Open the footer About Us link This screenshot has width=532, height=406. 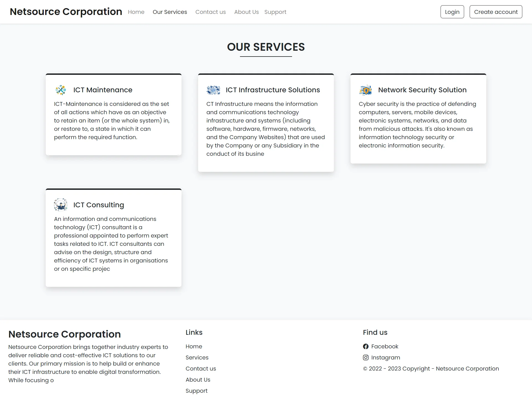[x=198, y=380]
